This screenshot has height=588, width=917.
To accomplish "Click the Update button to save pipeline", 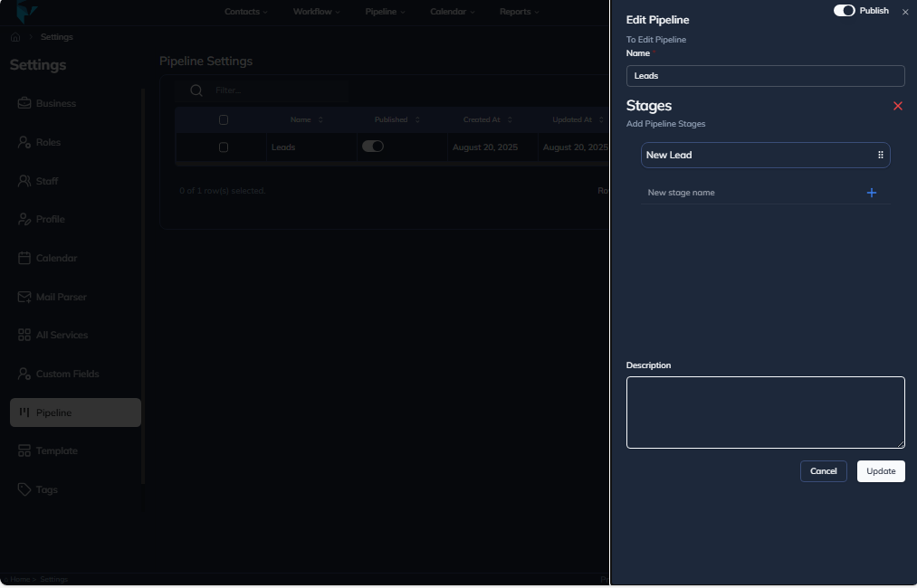I will 879,470.
